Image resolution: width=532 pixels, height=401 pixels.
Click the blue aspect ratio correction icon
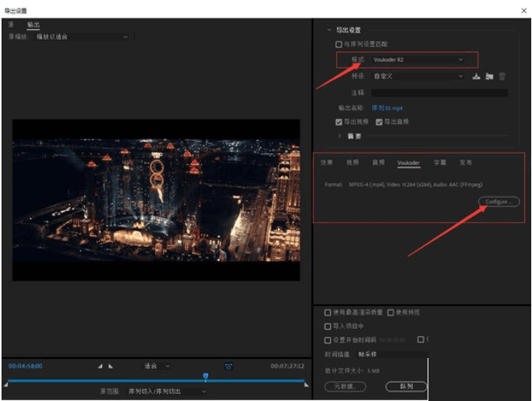228,366
